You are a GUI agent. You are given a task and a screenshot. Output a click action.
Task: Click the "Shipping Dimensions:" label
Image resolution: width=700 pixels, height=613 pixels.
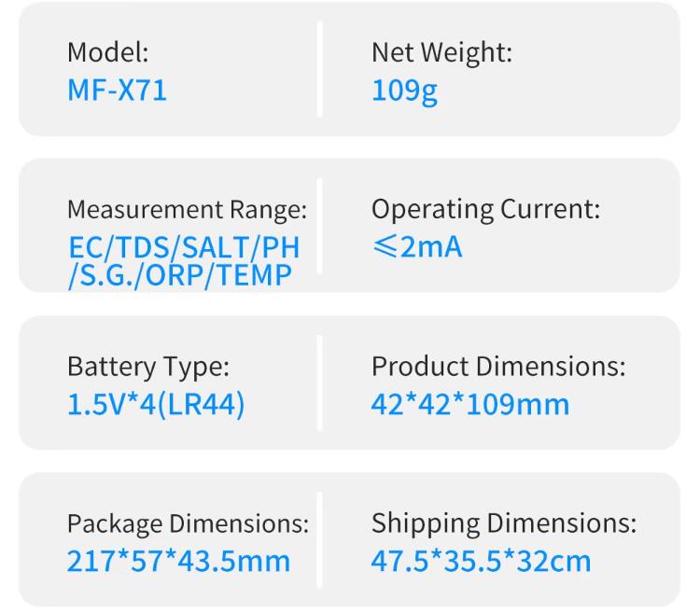coord(504,523)
